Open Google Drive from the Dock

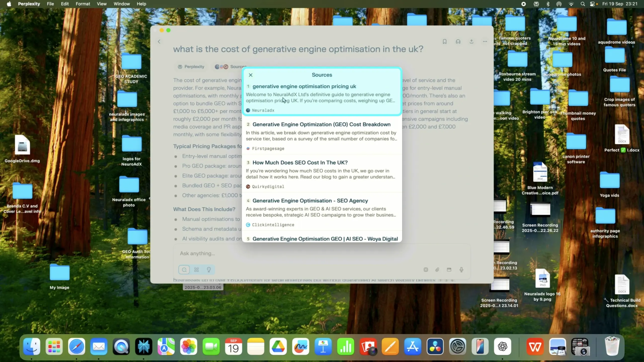pos(278,346)
